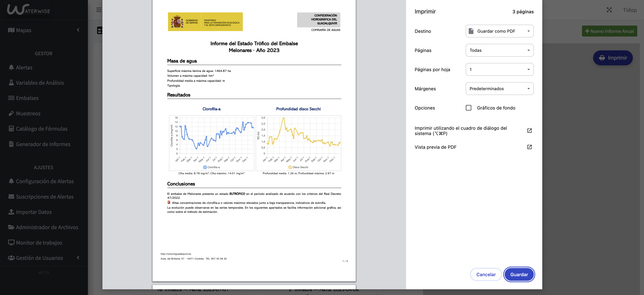Viewport: 644px width, 295px height.
Task: Click the Nuevo Informe Anual button
Action: click(x=609, y=31)
